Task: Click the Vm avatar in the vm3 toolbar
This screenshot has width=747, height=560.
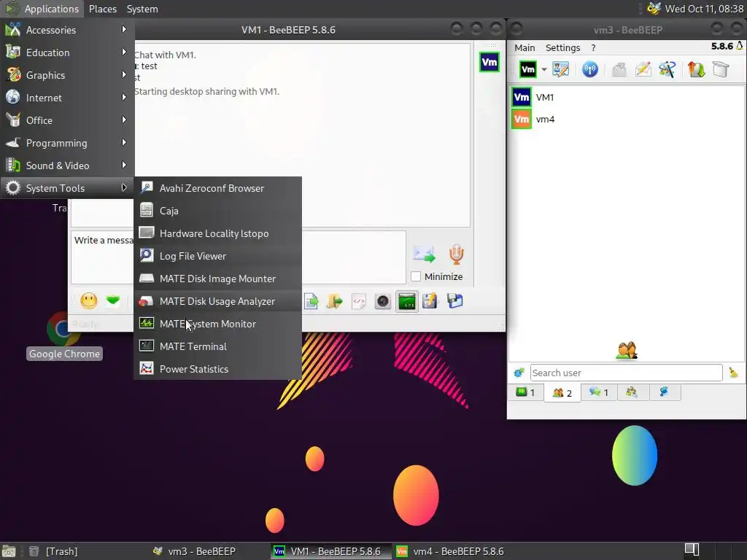Action: [527, 69]
